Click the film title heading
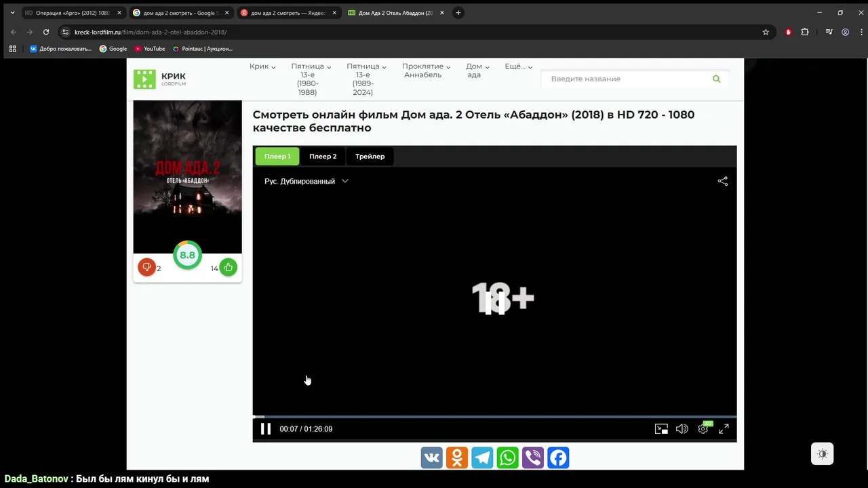 (x=473, y=121)
